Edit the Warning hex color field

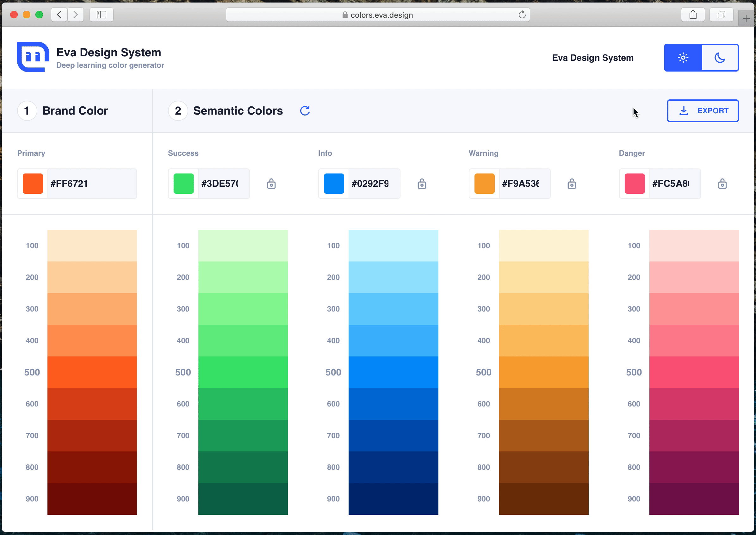(525, 184)
